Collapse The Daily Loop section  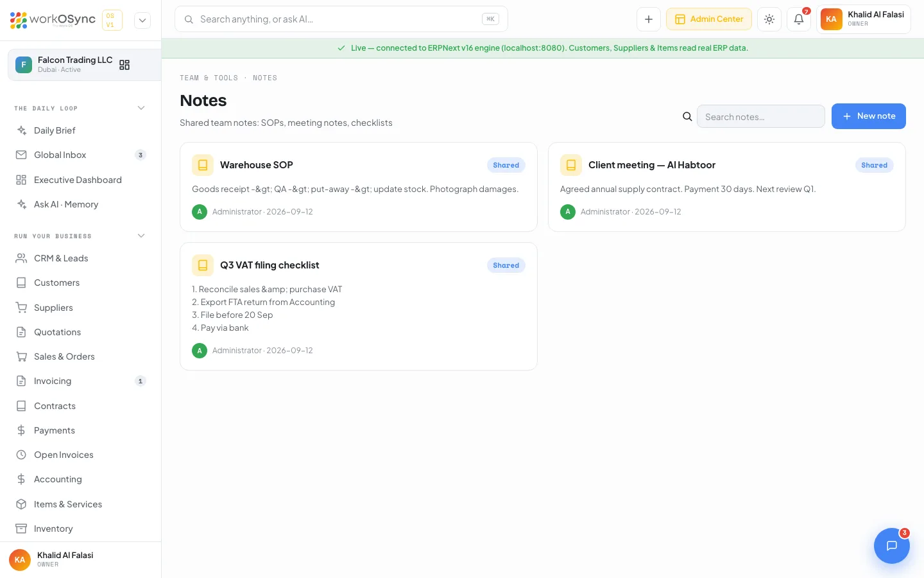(141, 108)
